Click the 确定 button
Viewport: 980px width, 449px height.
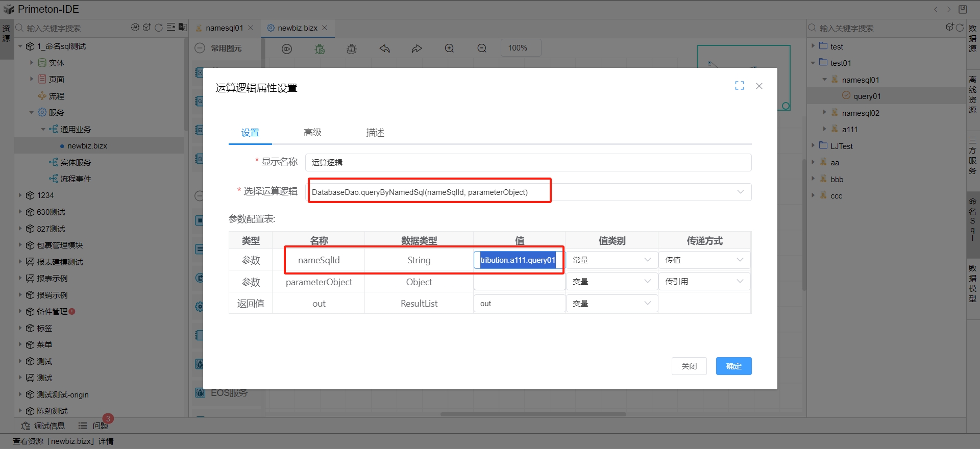tap(733, 366)
